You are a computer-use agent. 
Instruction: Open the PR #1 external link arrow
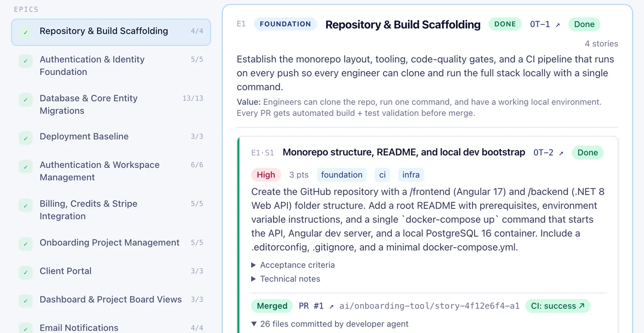tap(331, 306)
